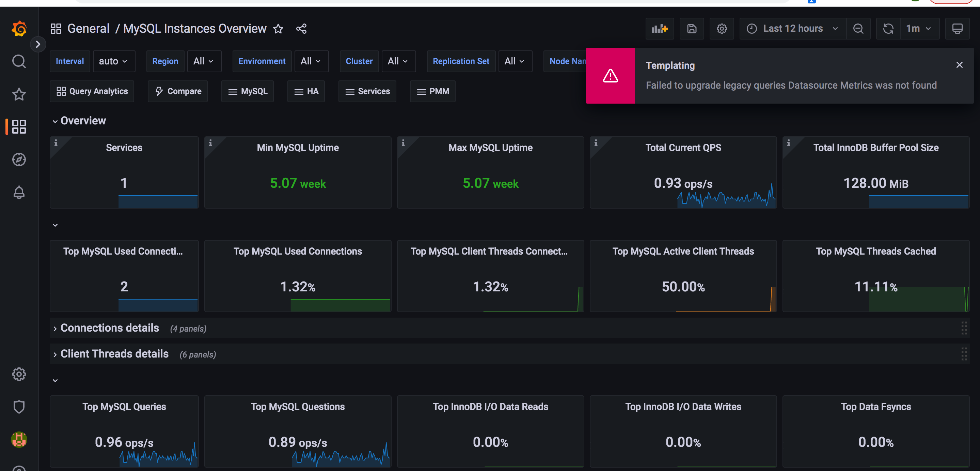The height and width of the screenshot is (471, 980).
Task: Open the Top MySQL Active Client Threads panel title
Action: coord(683,251)
